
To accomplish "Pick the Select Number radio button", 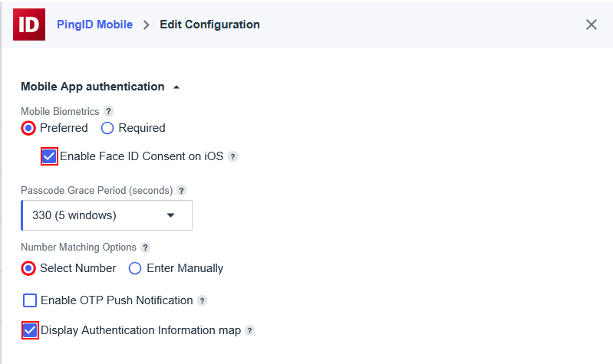I will click(28, 268).
